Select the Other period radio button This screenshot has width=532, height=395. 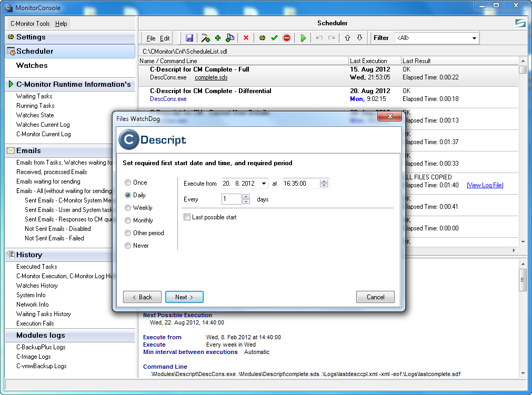point(127,233)
